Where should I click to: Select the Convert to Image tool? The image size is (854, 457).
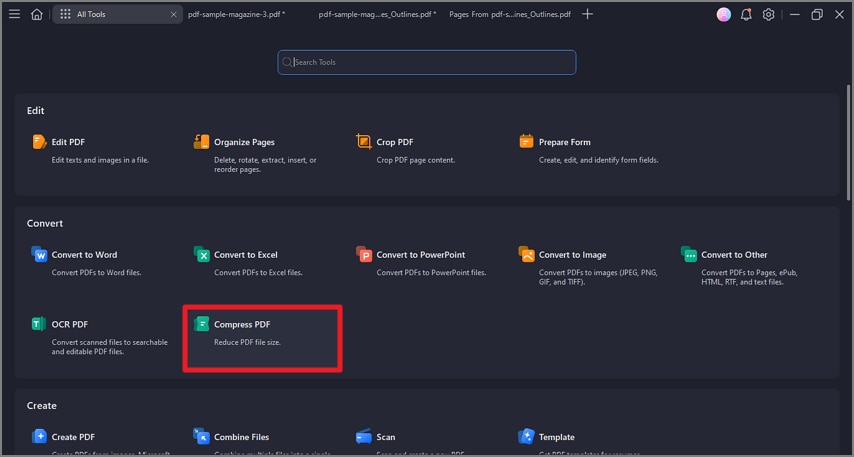coord(572,255)
